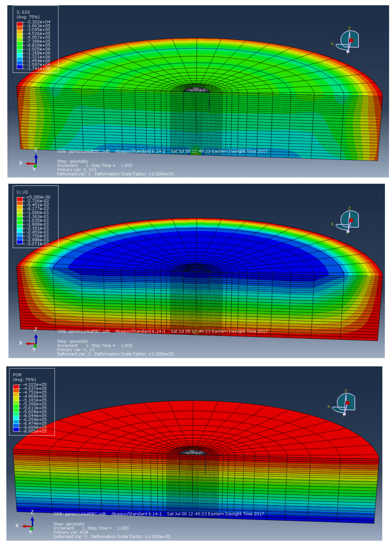Click the 'POR' legend title
Screen dimensions: 392x551
pyautogui.click(x=17, y=375)
